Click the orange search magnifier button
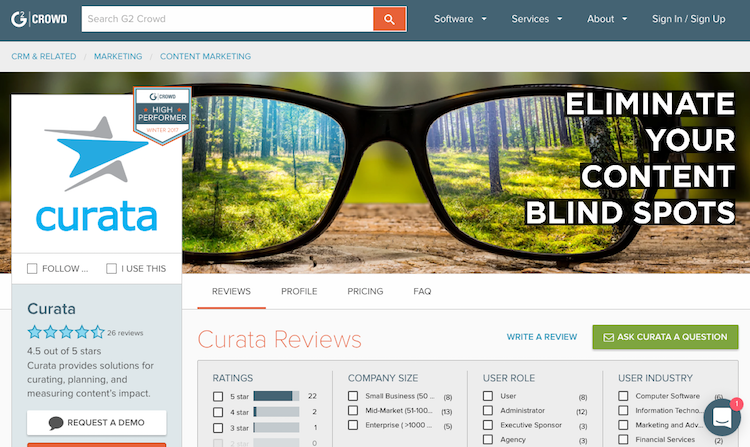Image resolution: width=750 pixels, height=447 pixels. 389,19
